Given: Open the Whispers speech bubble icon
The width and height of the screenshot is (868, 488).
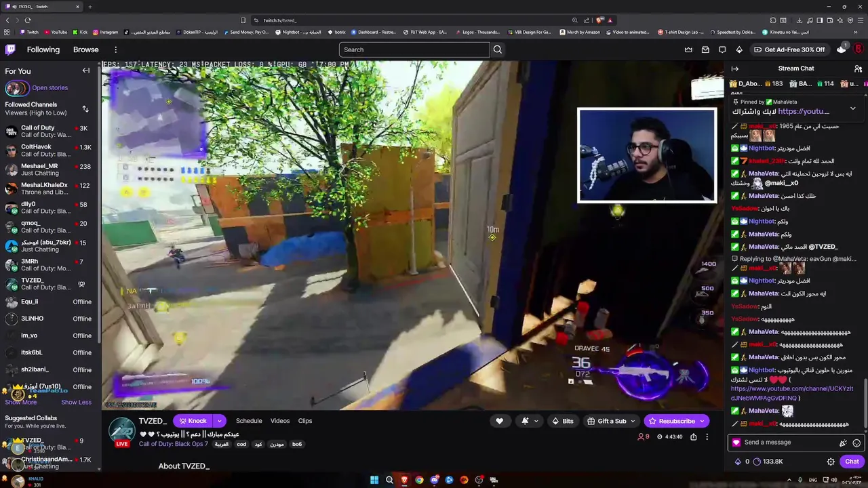Looking at the screenshot, I should point(722,49).
